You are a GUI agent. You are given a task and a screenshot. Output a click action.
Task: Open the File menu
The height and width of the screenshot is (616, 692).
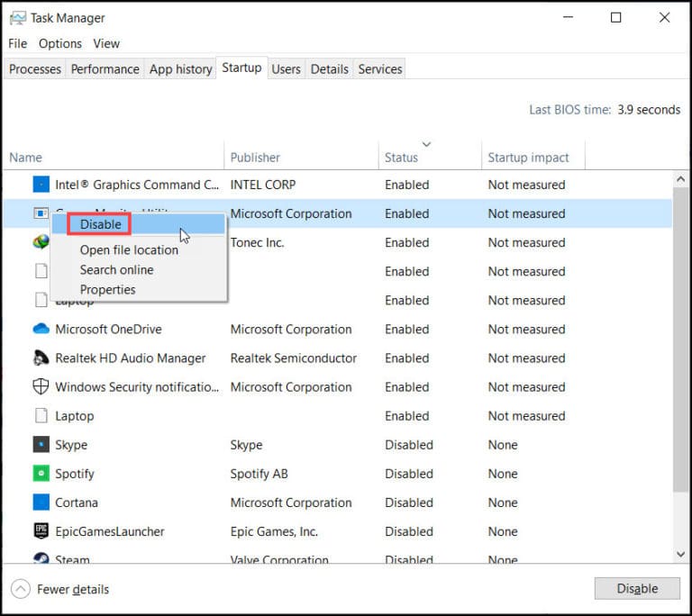pyautogui.click(x=18, y=44)
